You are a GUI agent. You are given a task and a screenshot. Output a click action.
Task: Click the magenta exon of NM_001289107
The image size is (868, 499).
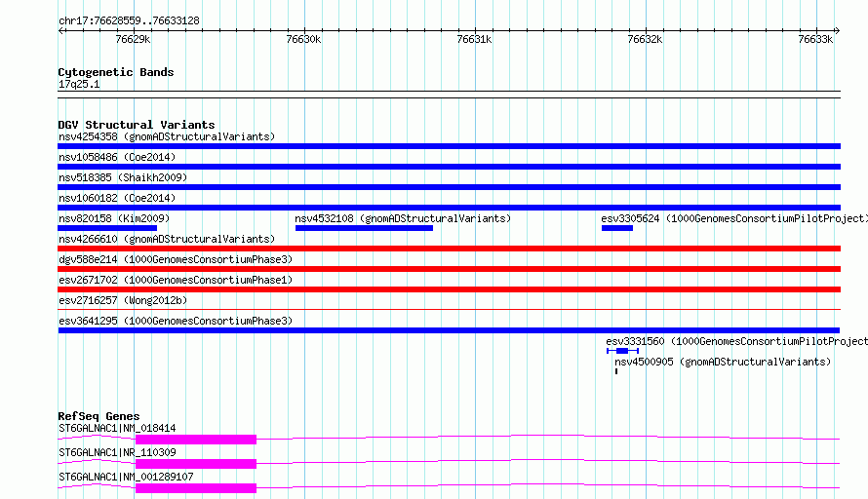tap(196, 488)
